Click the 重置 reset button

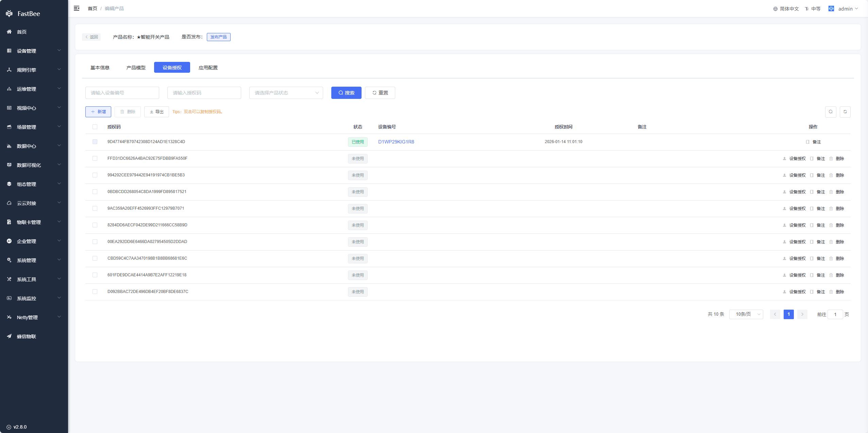[x=380, y=93]
